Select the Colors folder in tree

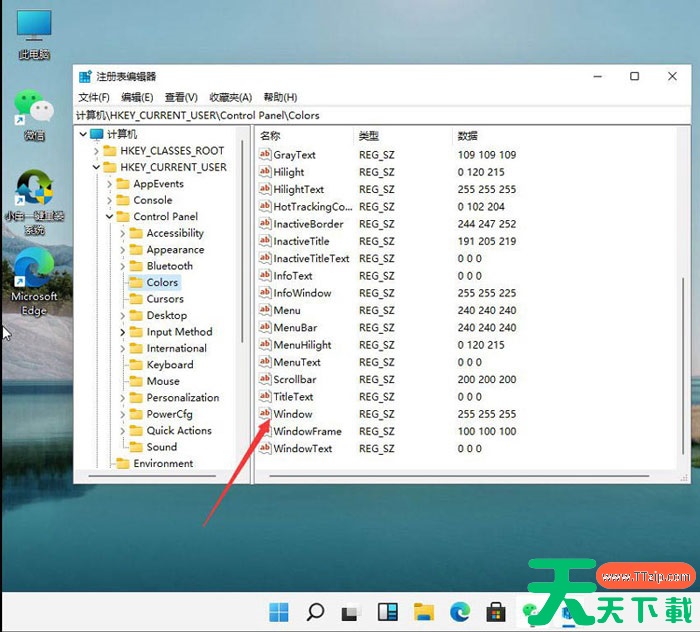tap(154, 283)
